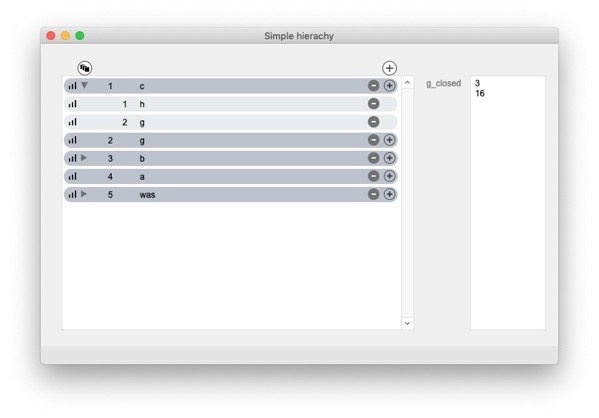Image resolution: width=599 pixels, height=418 pixels.
Task: Click the bar-chart handle icon on row 'b'
Action: [x=73, y=158]
